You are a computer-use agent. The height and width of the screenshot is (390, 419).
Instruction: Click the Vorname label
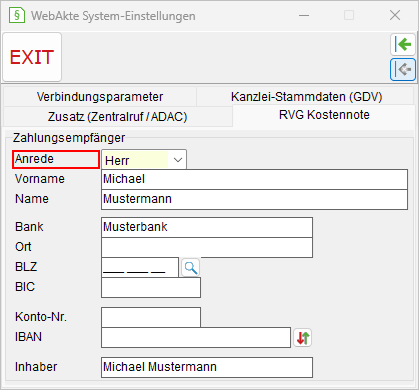[x=40, y=179]
